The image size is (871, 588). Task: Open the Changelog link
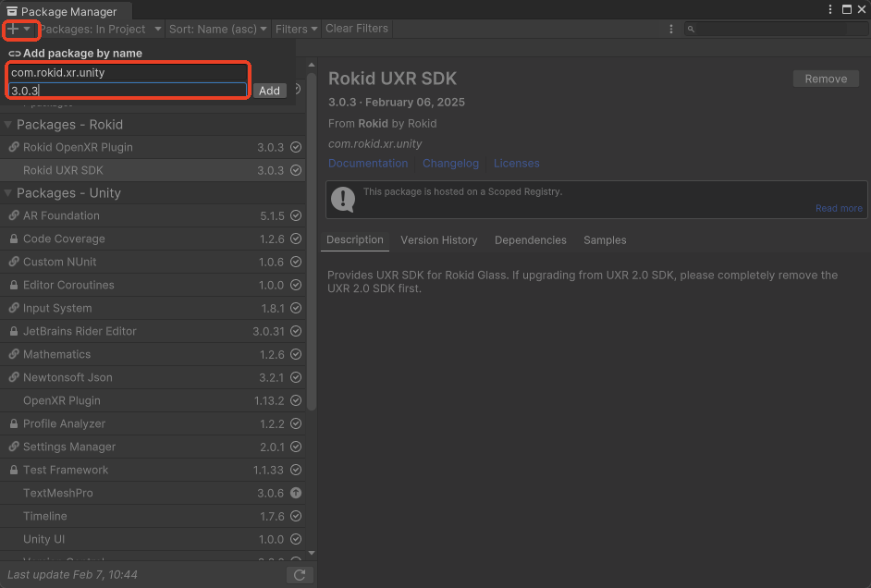pos(450,164)
